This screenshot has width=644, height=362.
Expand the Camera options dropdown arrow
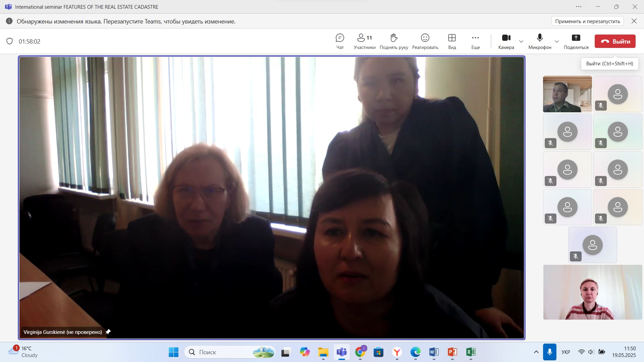pos(521,42)
